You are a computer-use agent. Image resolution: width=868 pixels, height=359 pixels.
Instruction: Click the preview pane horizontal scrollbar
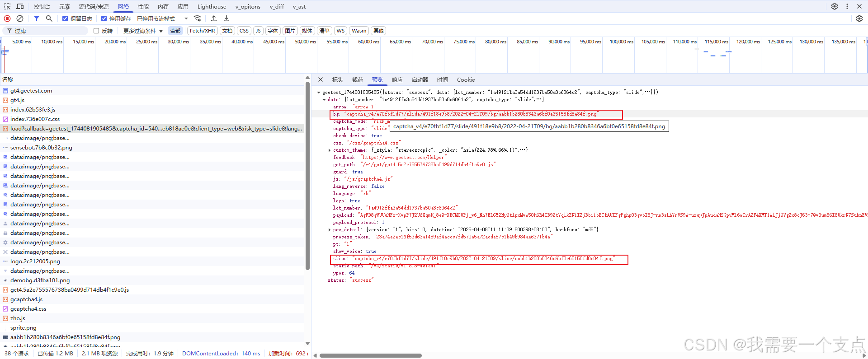click(x=371, y=356)
